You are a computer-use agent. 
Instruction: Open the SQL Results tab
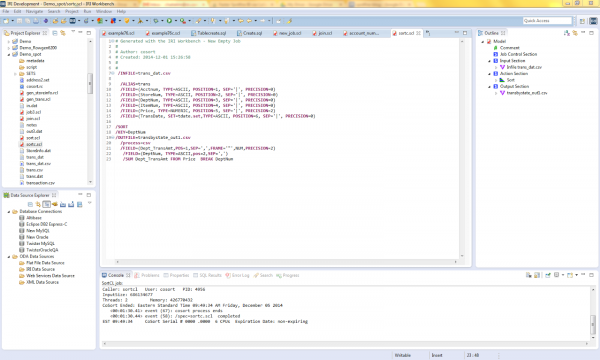[x=207, y=275]
